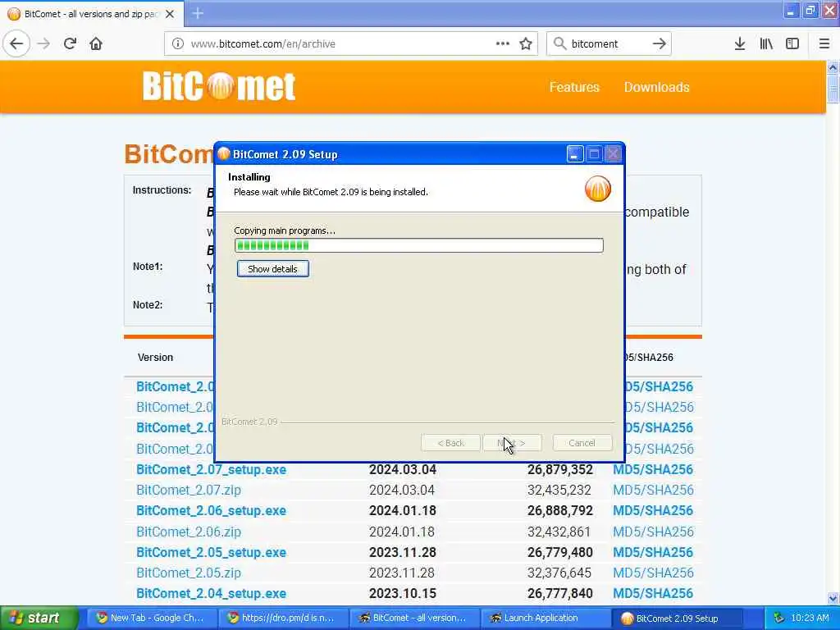Download BitComet_2.05_setup.exe
The image size is (840, 630).
tap(211, 552)
